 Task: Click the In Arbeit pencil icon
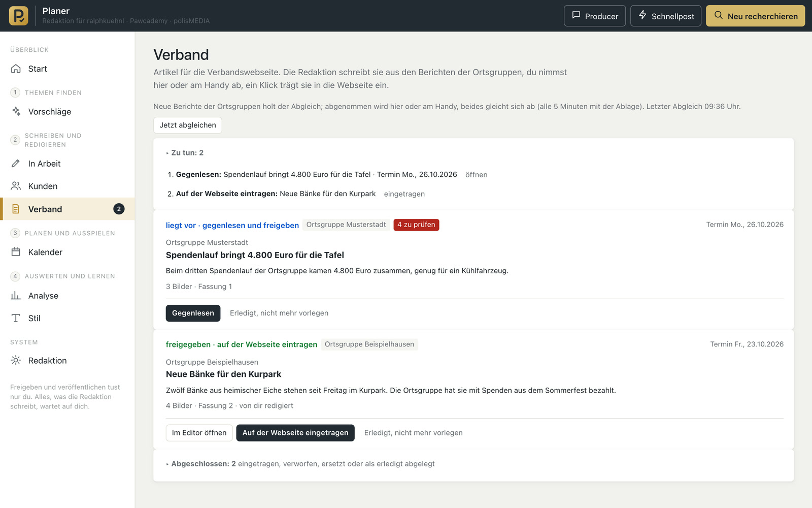(16, 164)
